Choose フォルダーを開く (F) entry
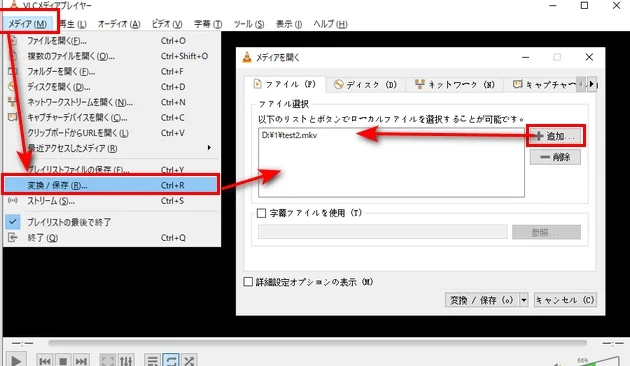 tap(112, 72)
